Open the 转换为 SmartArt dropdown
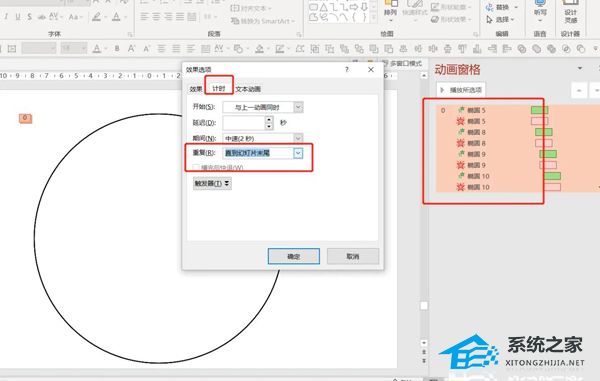 [262, 21]
